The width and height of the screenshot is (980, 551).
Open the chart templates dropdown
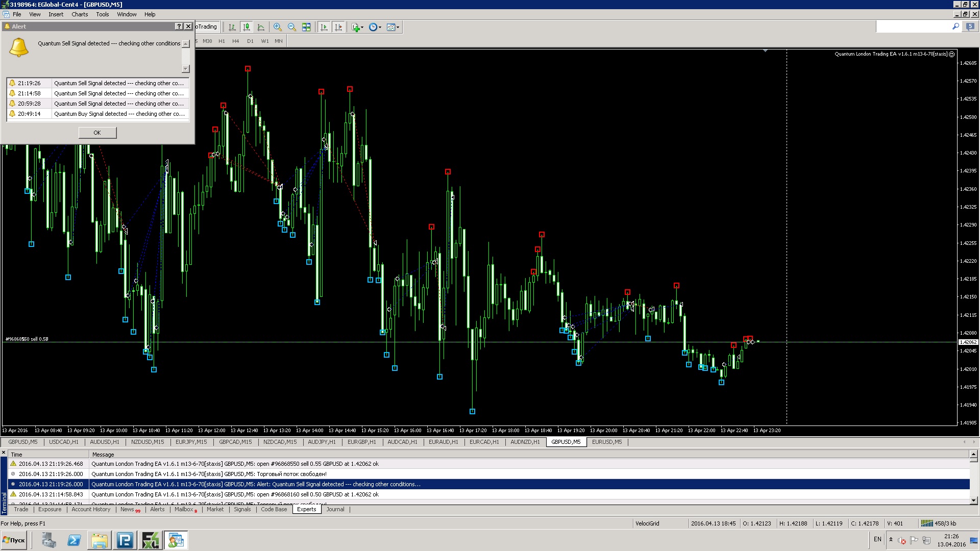tap(393, 27)
